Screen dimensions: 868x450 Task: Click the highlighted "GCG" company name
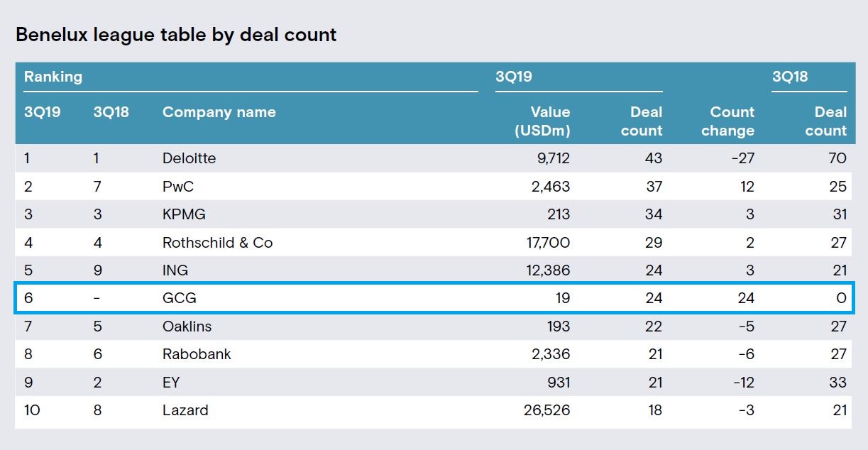pos(180,299)
